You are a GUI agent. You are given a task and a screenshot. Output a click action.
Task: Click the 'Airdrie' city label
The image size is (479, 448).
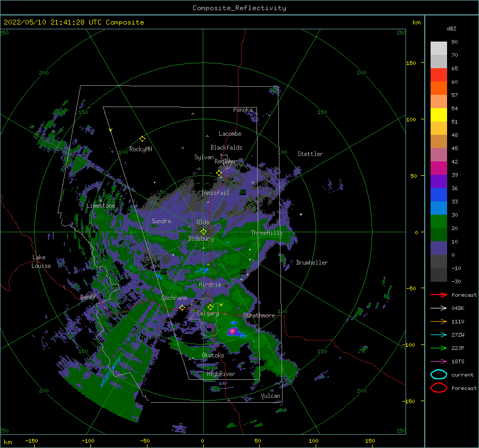[x=210, y=284]
